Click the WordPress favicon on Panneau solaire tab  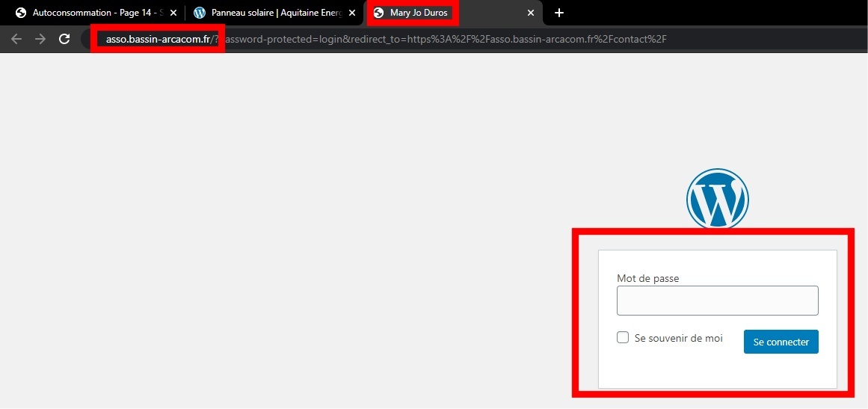coord(200,13)
